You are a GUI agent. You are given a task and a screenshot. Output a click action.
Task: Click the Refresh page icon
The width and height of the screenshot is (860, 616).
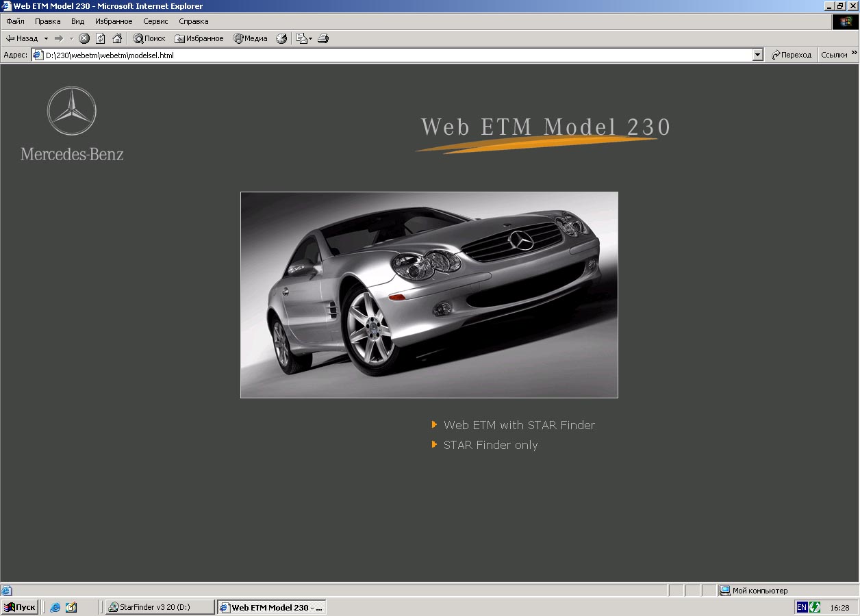[101, 38]
